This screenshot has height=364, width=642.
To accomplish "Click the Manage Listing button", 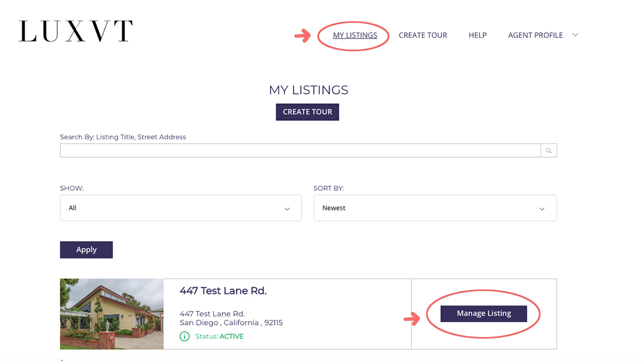I will [483, 314].
